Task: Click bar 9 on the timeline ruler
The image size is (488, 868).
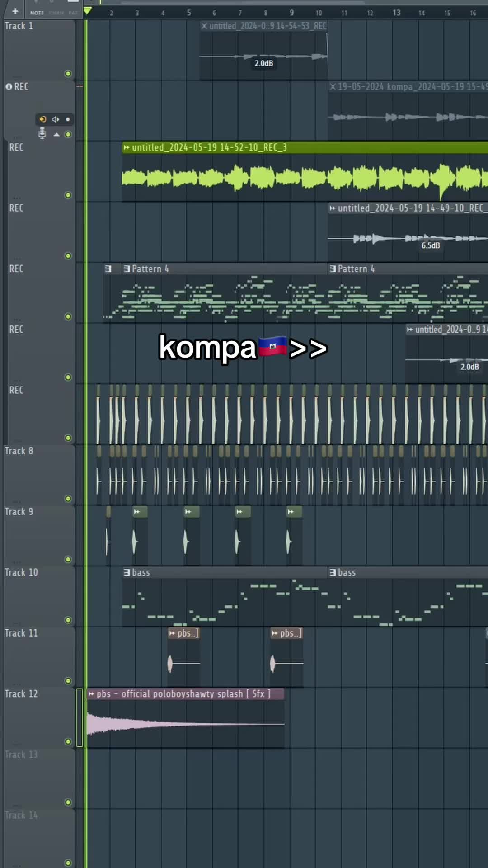Action: coord(291,13)
